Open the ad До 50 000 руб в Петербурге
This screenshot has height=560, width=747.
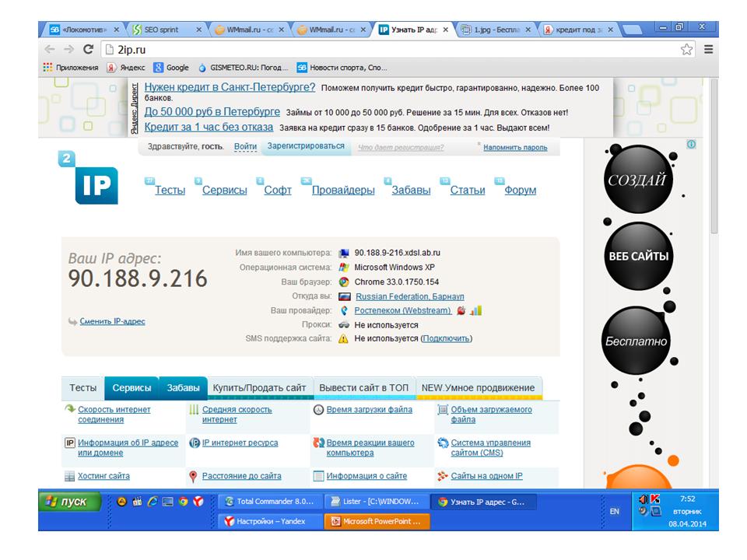click(212, 112)
